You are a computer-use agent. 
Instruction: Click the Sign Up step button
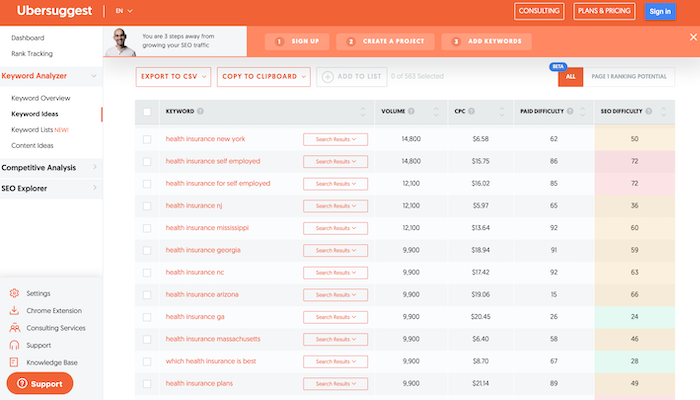[x=297, y=42]
